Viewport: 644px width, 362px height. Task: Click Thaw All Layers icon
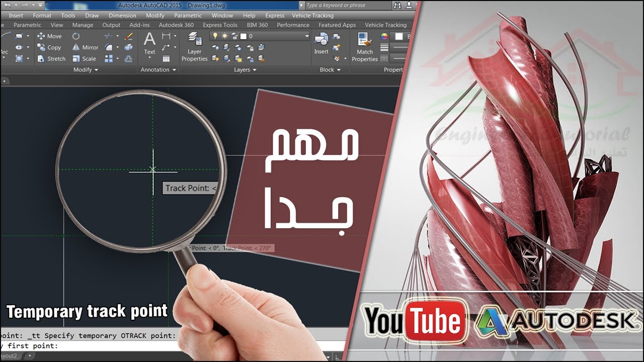tap(238, 59)
